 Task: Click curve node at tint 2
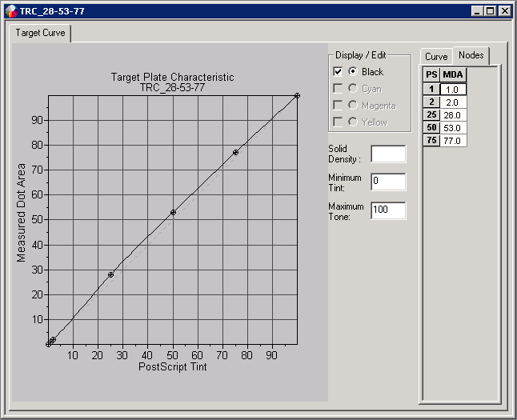53,339
